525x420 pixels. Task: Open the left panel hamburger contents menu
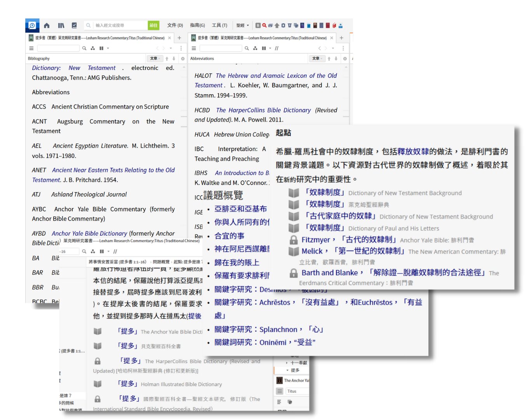coord(31,49)
